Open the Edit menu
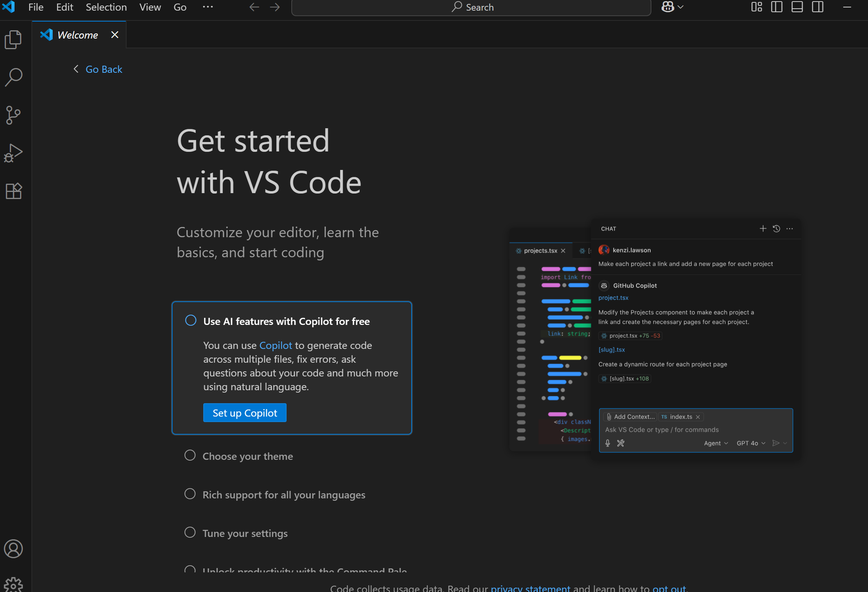This screenshot has width=868, height=592. (65, 7)
